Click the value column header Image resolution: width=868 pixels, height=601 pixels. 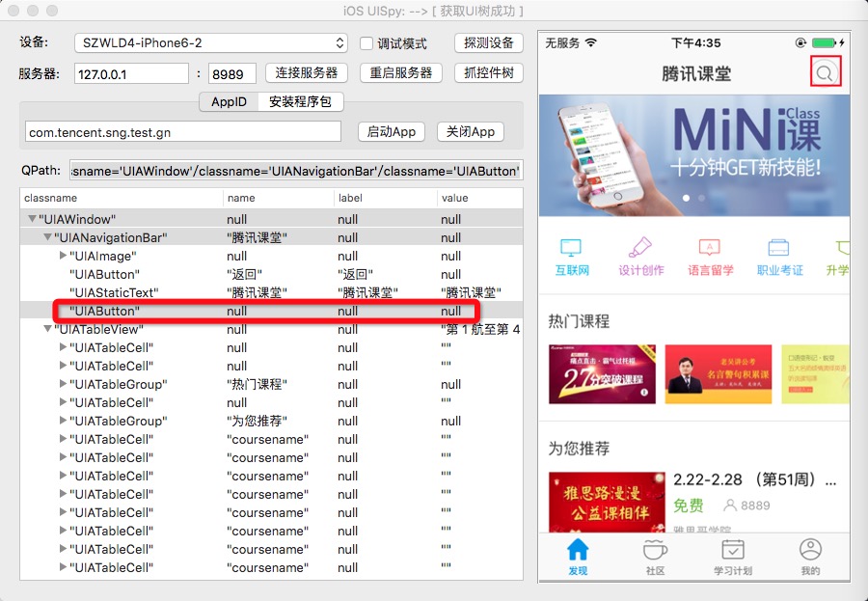click(x=479, y=198)
